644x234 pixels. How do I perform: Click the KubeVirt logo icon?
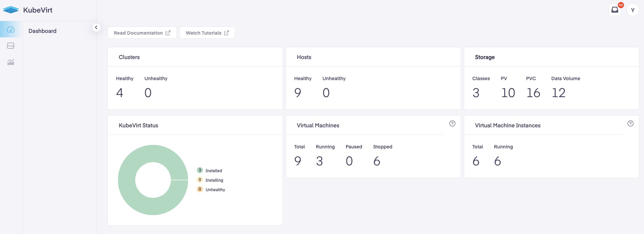coord(11,10)
